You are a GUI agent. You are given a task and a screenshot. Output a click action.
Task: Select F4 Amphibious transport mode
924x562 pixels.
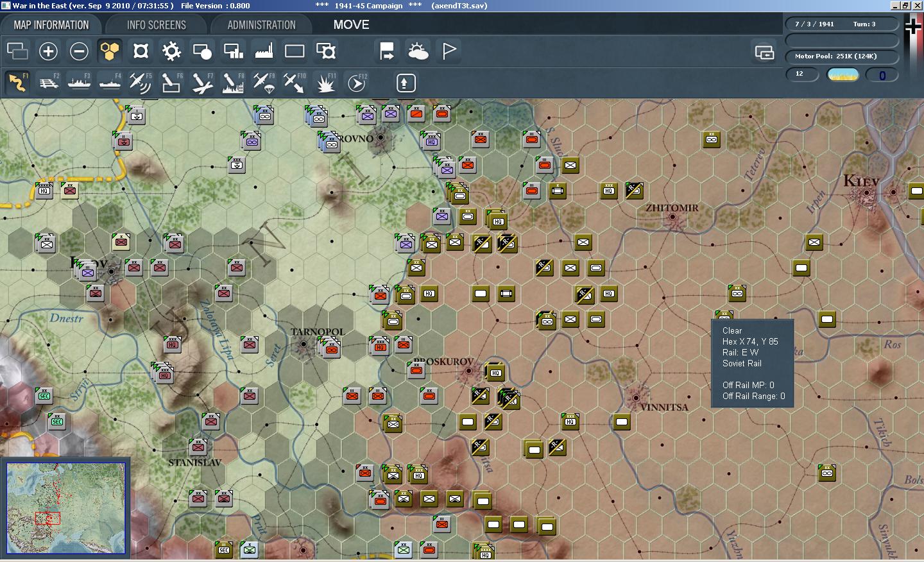pyautogui.click(x=110, y=83)
